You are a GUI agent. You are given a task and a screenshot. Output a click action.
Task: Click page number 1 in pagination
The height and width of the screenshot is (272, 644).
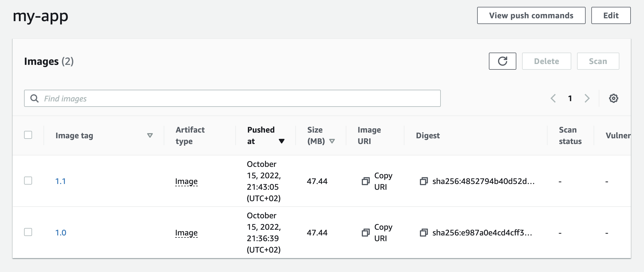click(x=570, y=98)
